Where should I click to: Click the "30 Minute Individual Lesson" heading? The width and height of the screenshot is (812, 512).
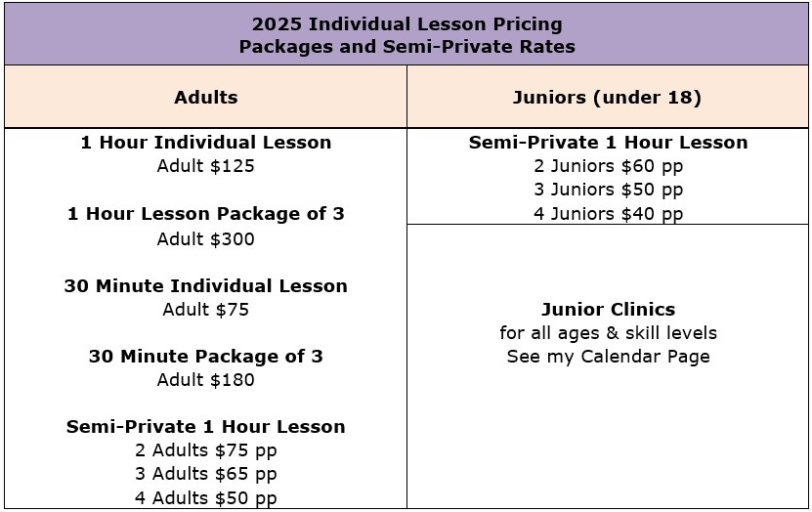click(x=205, y=286)
